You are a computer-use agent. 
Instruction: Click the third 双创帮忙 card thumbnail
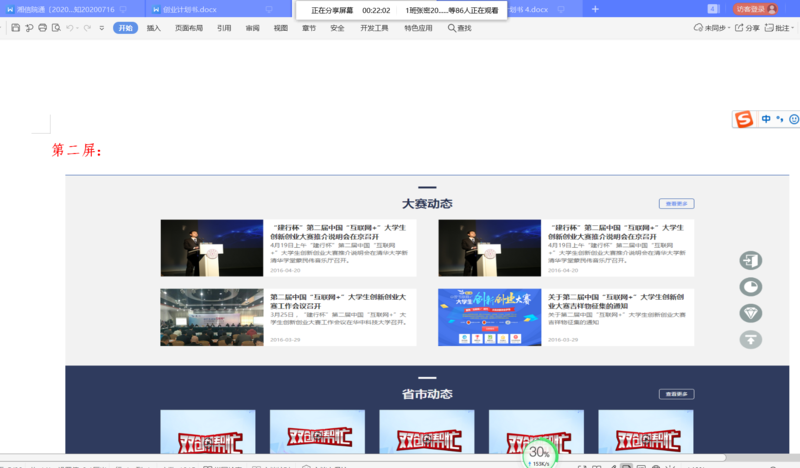click(x=427, y=431)
